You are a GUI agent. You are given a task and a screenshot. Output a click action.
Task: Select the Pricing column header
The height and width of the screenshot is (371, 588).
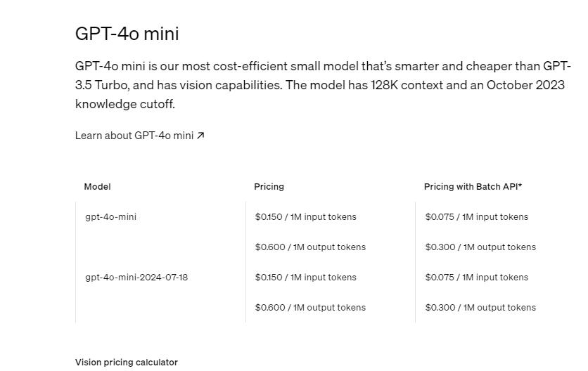(269, 187)
